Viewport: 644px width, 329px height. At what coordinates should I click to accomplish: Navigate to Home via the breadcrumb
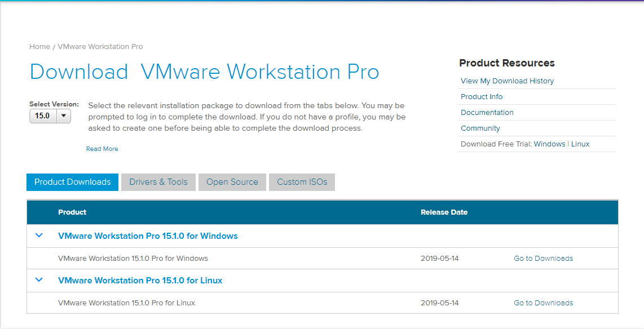click(x=39, y=46)
